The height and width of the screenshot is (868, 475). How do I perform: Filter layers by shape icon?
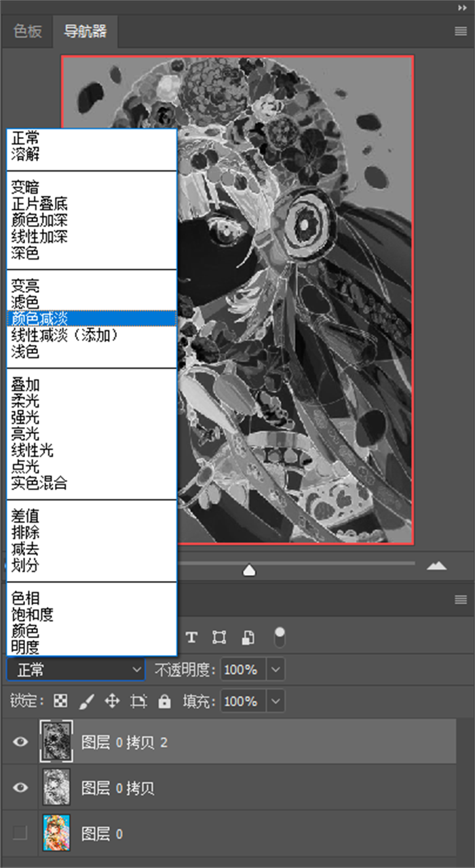tap(219, 637)
